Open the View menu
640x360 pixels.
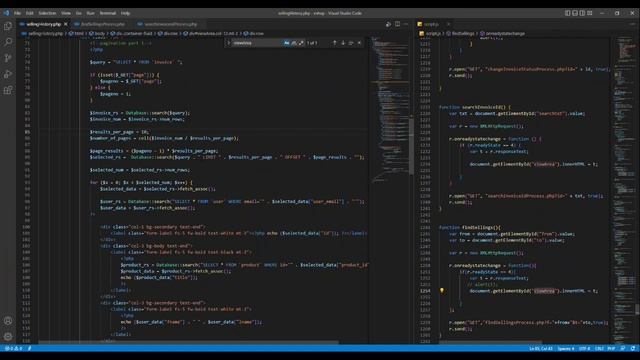(66, 13)
